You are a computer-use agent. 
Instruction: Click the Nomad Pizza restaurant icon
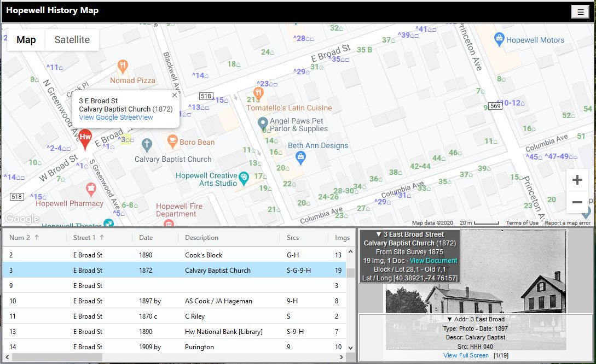point(123,67)
